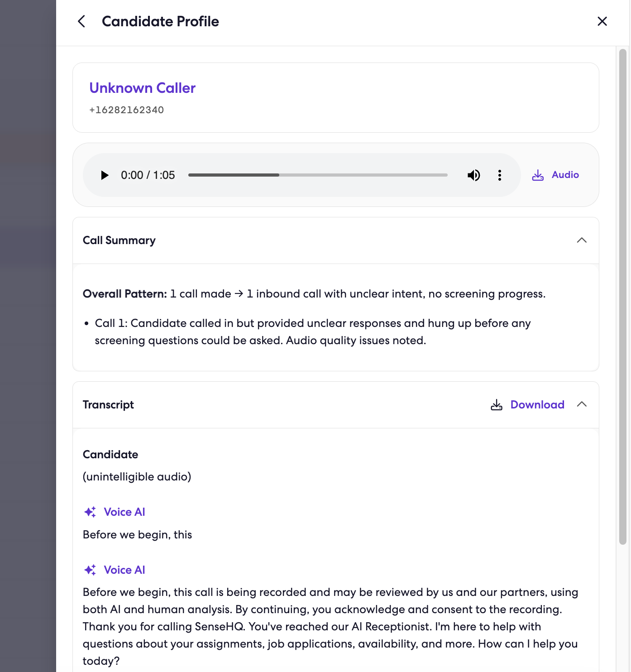Click the caller phone number +16282162340
631x672 pixels.
pos(127,110)
